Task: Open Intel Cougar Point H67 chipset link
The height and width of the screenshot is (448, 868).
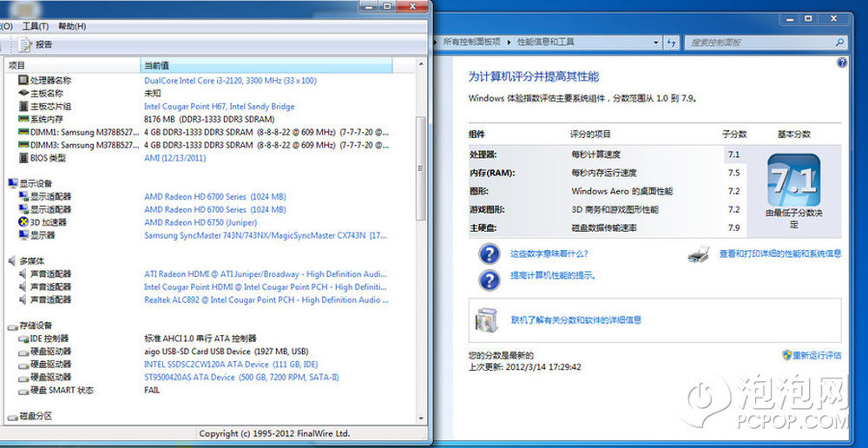Action: point(220,106)
